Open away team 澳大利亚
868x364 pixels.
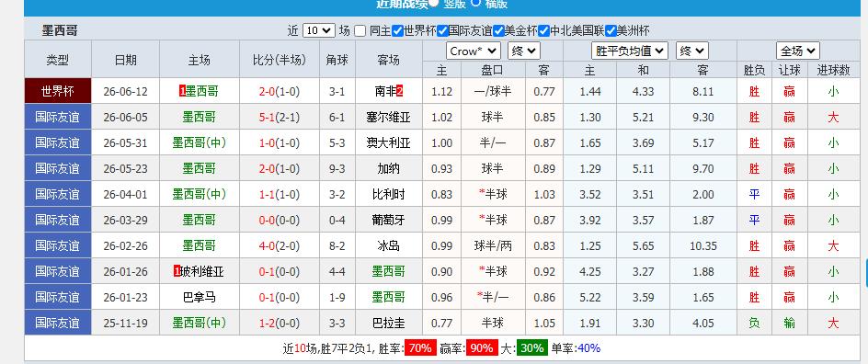[x=389, y=142]
